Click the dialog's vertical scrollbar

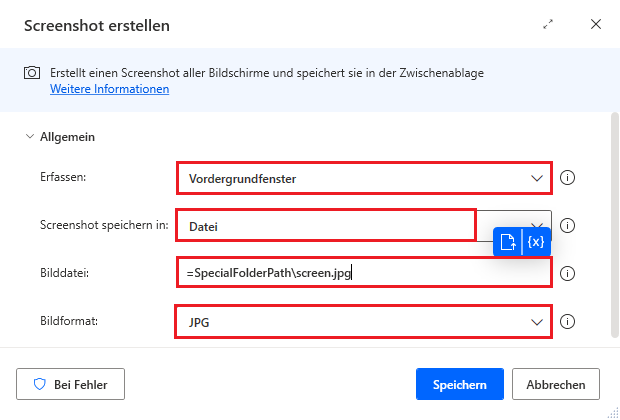click(614, 225)
